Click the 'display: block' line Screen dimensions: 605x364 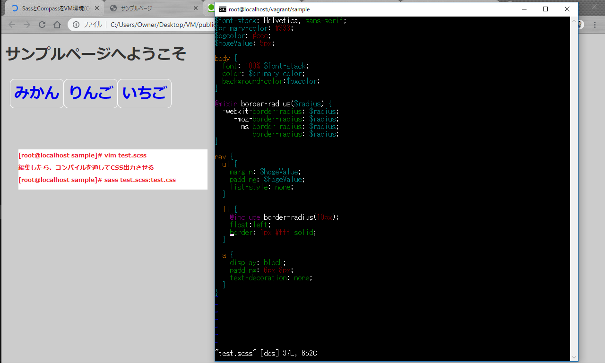click(258, 263)
